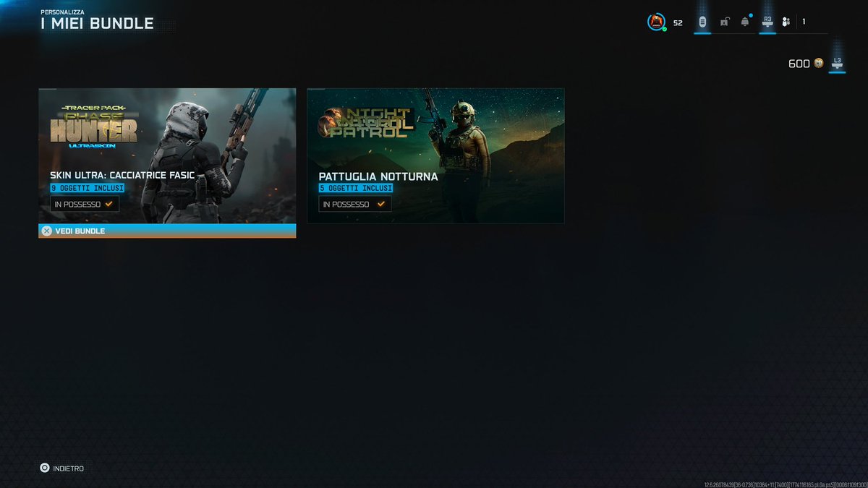
Task: Click the Personalizza breadcrumb text
Action: 64,12
